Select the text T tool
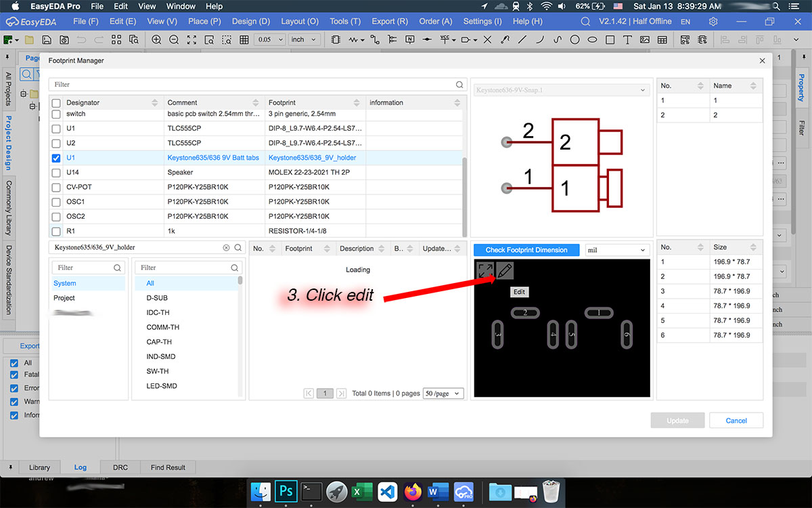This screenshot has width=812, height=508. (x=627, y=40)
